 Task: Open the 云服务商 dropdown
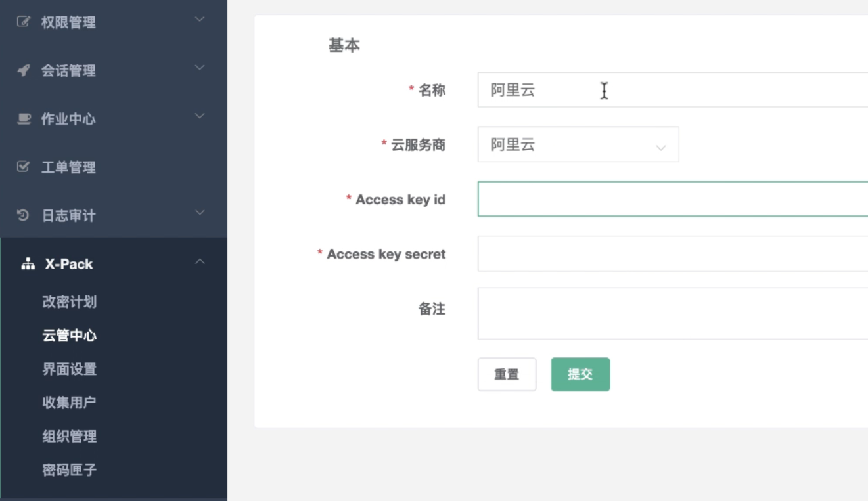pos(578,144)
